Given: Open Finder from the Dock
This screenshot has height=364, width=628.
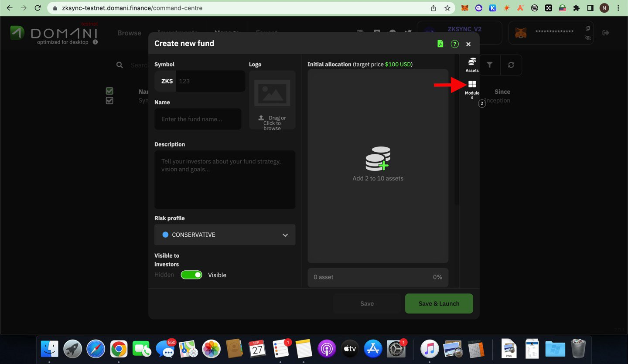Looking at the screenshot, I should [49, 349].
